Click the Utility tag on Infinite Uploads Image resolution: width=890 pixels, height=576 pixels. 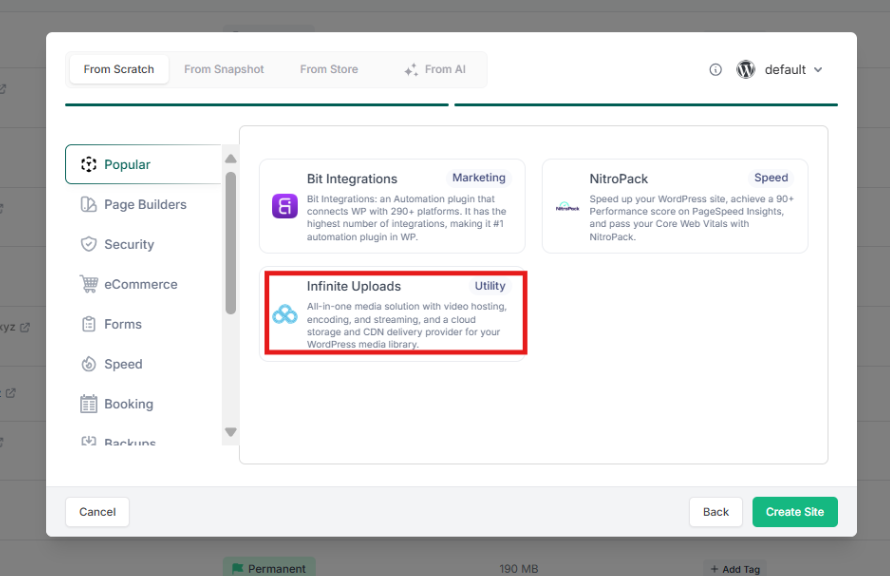coord(490,286)
